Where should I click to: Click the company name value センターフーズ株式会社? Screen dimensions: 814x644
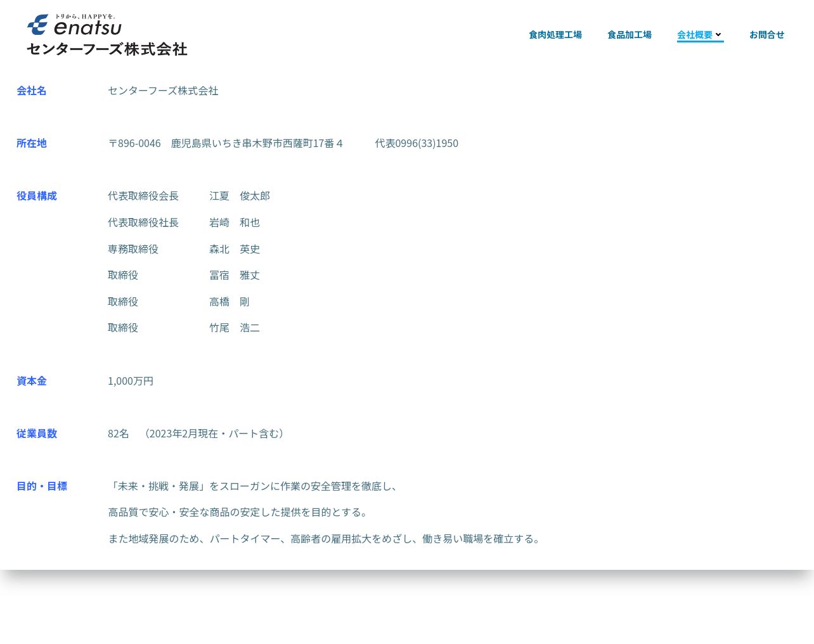(163, 91)
